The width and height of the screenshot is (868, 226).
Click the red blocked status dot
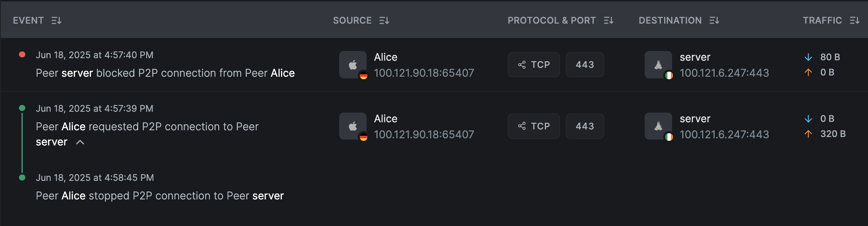coord(22,54)
